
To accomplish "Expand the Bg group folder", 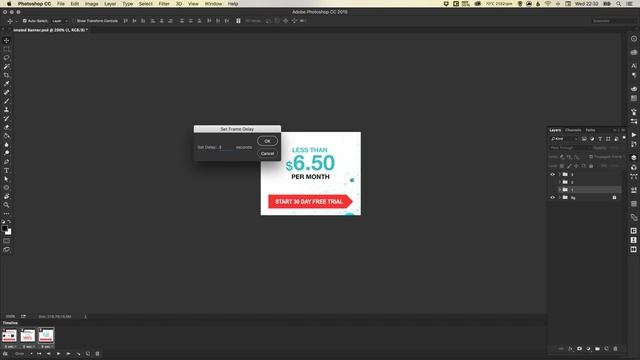I will tap(560, 198).
